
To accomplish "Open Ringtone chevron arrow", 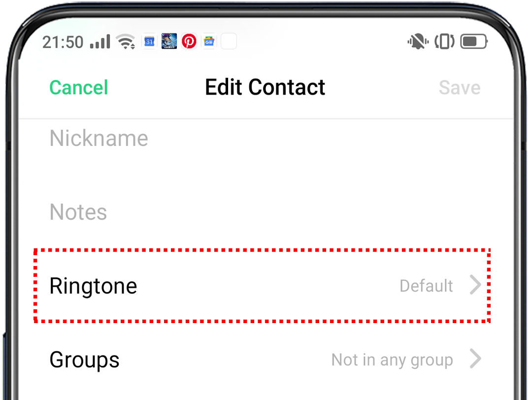I will tap(475, 285).
